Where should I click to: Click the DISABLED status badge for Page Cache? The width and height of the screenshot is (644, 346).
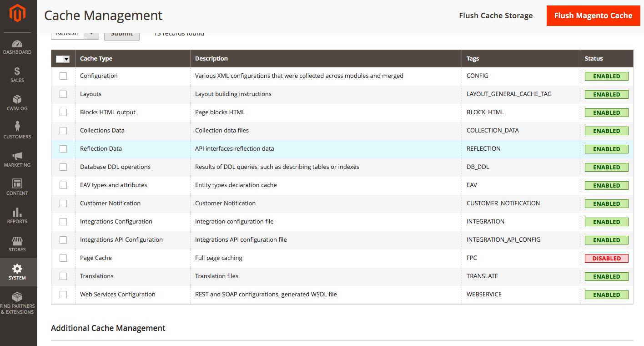pos(606,258)
